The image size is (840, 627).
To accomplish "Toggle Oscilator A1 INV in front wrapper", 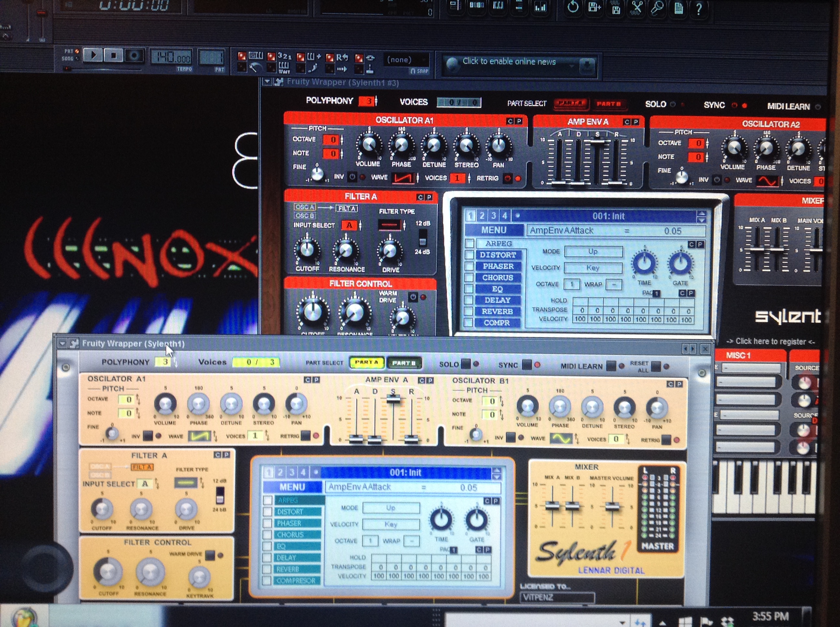I will pos(148,436).
